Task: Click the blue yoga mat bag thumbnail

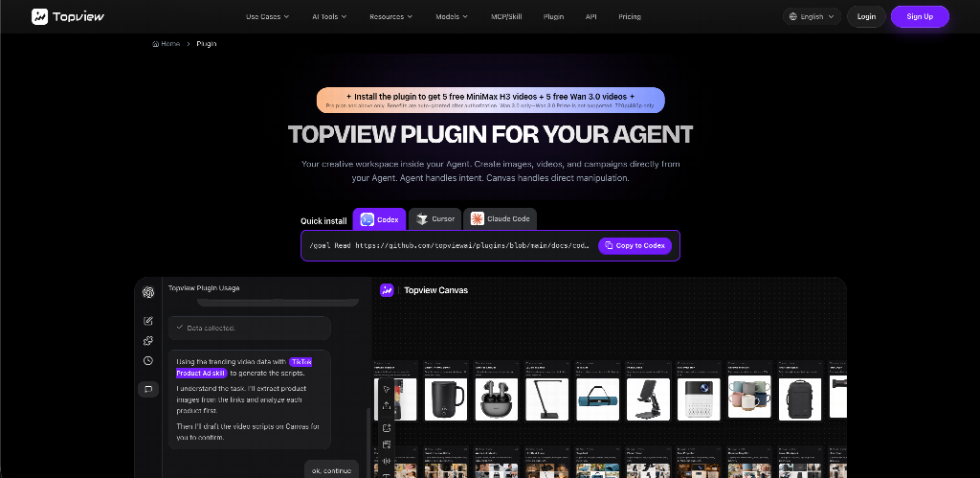Action: [x=597, y=399]
